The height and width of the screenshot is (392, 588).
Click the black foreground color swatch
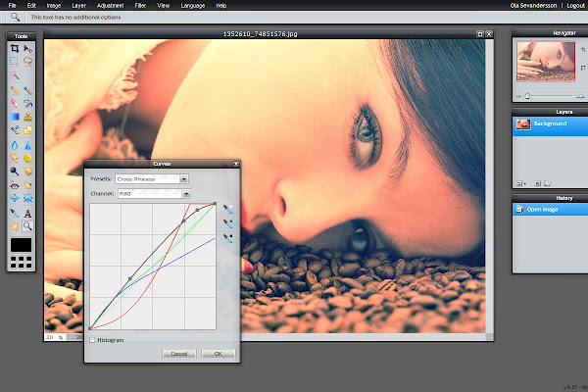coord(21,245)
